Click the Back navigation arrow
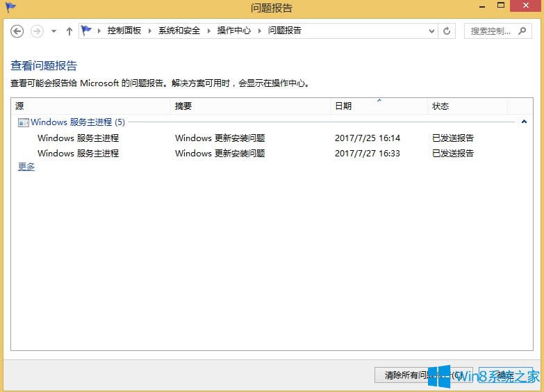The image size is (544, 392). (x=17, y=31)
